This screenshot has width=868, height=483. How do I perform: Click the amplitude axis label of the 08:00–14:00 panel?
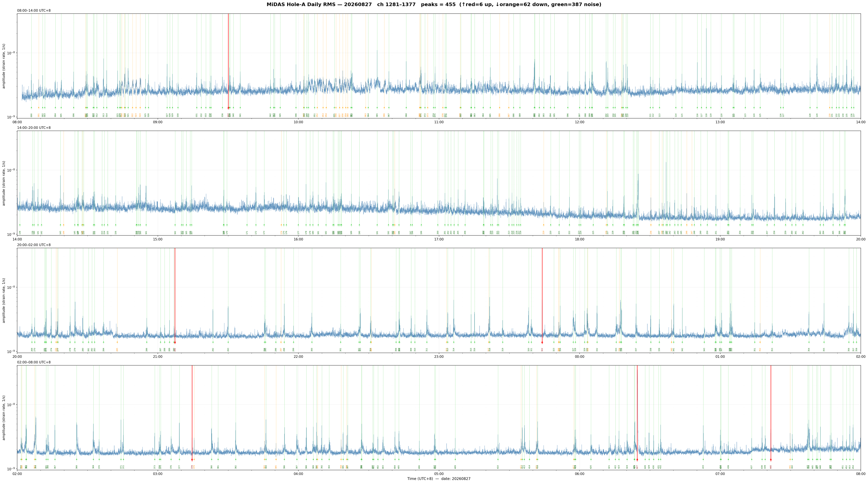point(4,66)
